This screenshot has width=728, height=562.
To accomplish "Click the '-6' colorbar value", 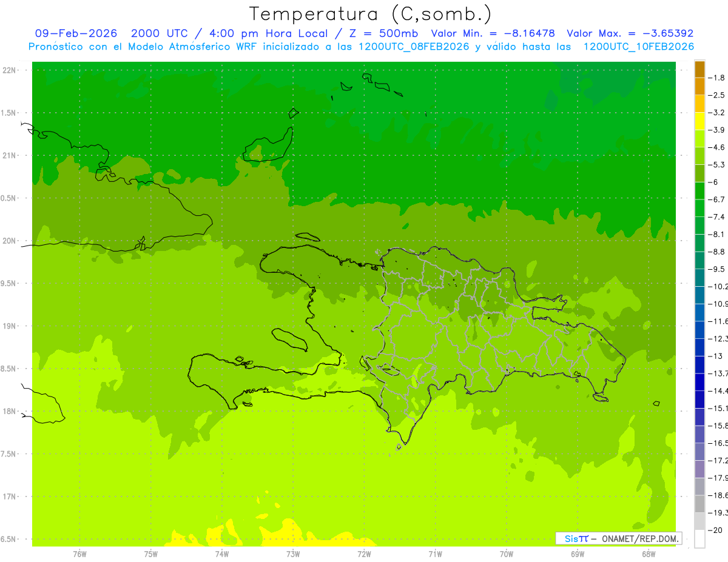I will 713,182.
